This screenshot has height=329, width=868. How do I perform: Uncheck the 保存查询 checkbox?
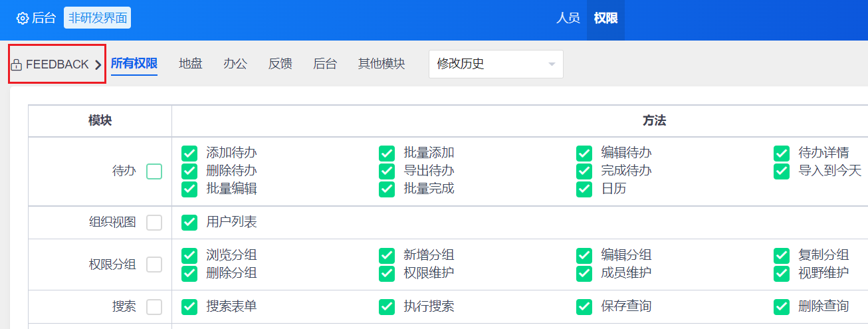[x=584, y=306]
